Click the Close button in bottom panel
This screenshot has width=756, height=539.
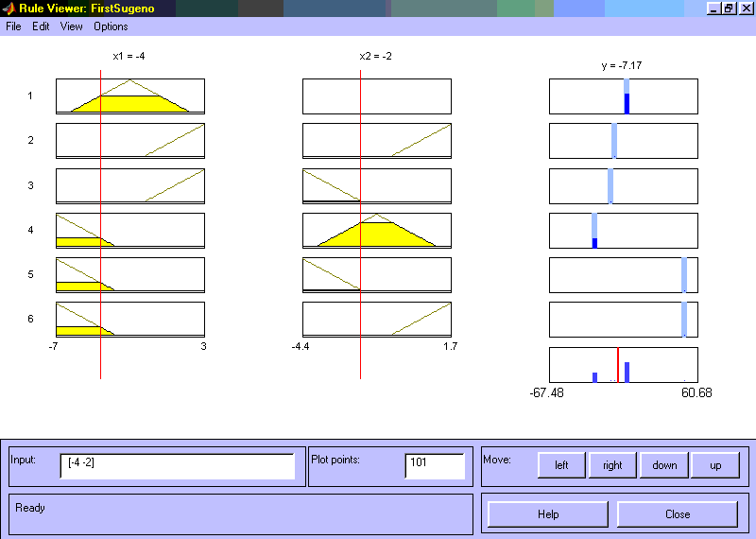coord(678,514)
